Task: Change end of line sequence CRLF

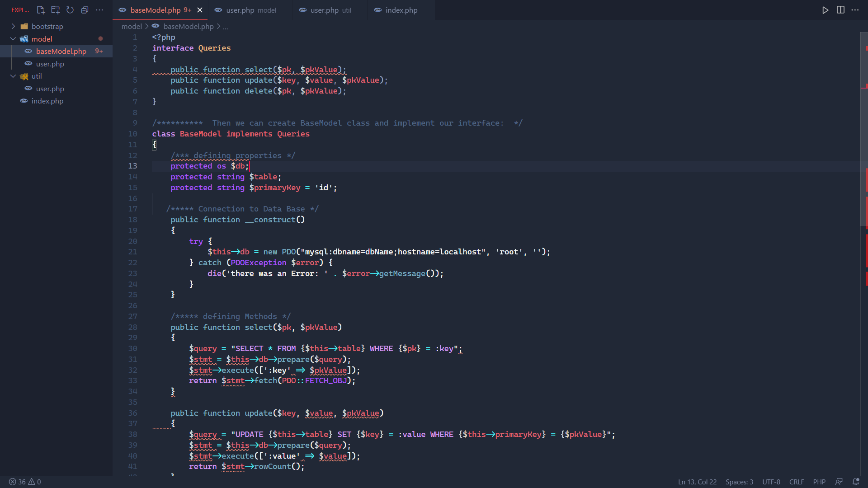Action: click(x=796, y=482)
